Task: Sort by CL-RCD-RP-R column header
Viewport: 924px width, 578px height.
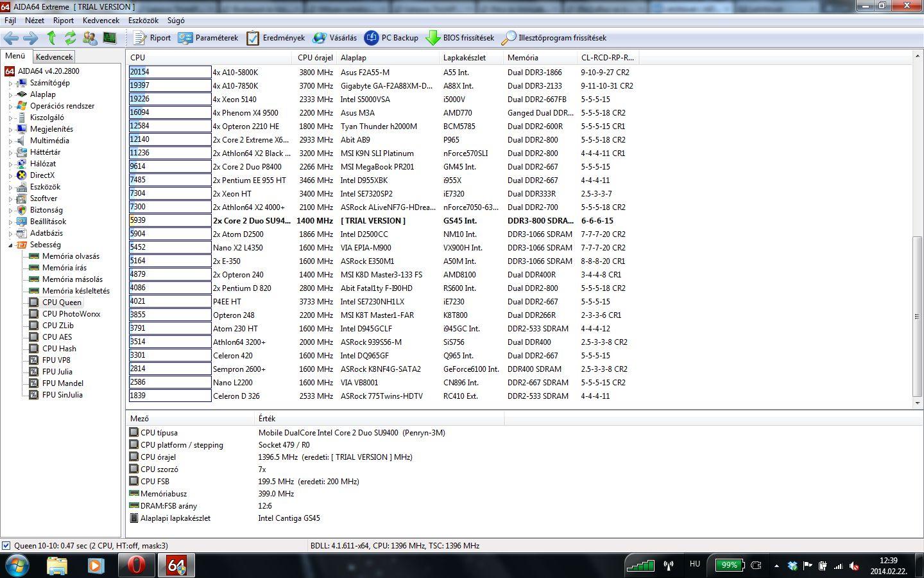Action: click(608, 58)
